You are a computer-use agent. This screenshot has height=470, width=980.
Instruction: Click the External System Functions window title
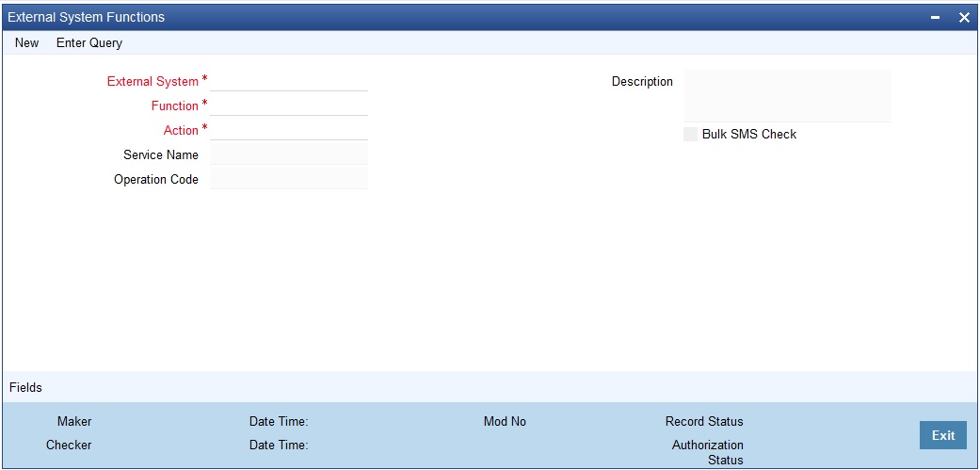(87, 18)
